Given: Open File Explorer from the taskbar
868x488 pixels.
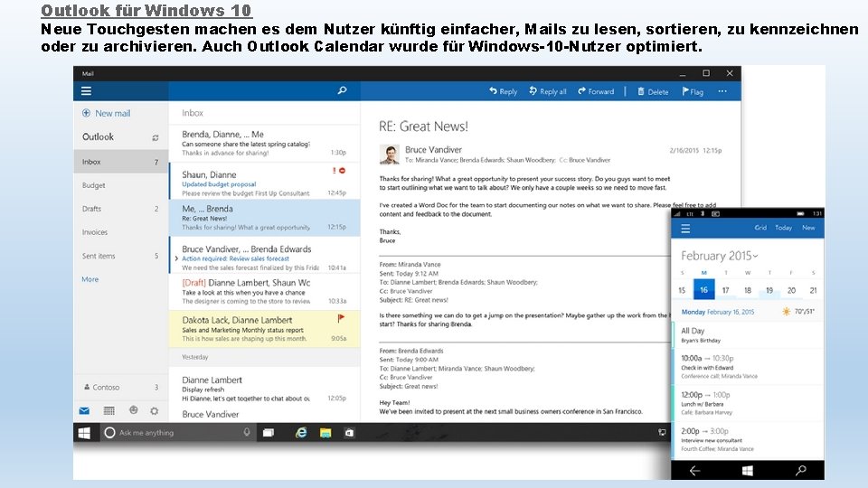Looking at the screenshot, I should (325, 433).
